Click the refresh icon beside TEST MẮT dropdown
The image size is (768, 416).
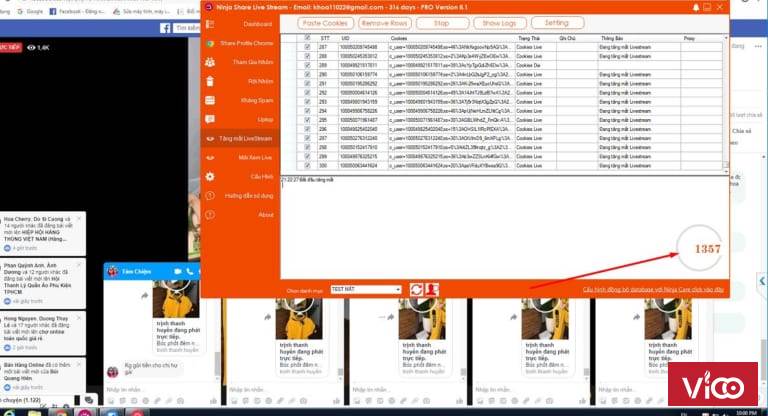tap(416, 290)
